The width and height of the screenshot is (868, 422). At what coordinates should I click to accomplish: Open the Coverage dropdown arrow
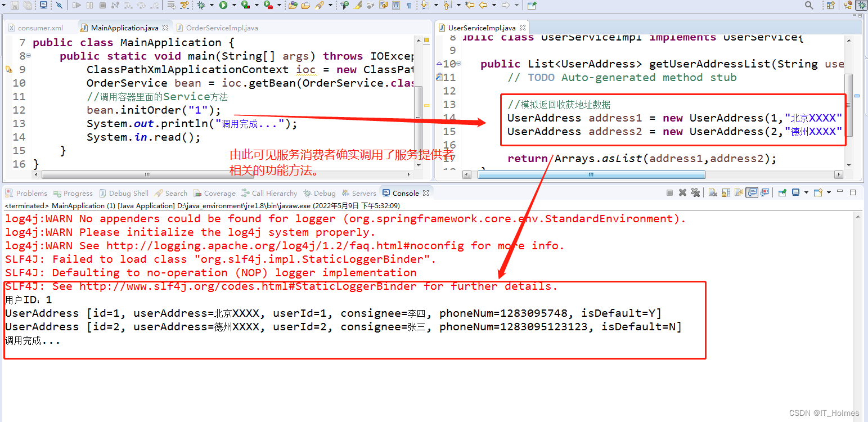tap(257, 6)
